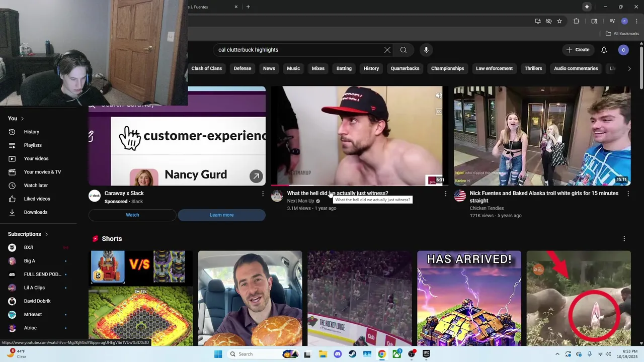
Task: Bookmark this page with the star icon
Action: click(559, 21)
